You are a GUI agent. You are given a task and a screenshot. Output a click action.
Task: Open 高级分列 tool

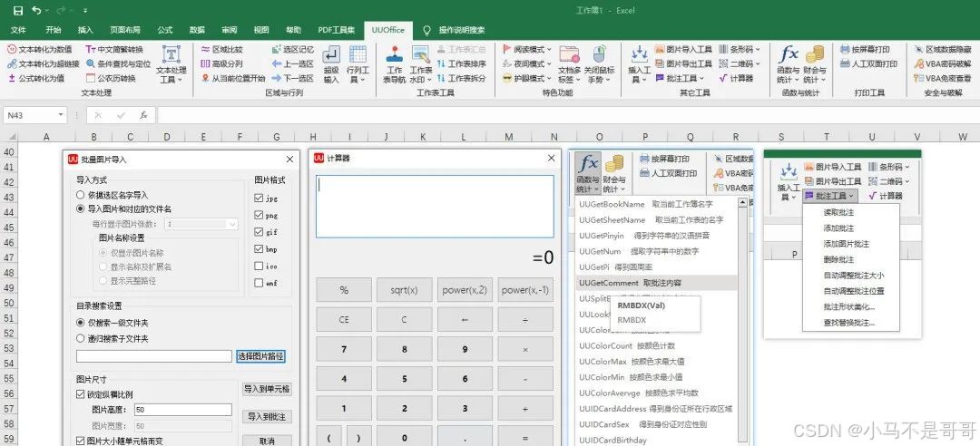point(222,63)
